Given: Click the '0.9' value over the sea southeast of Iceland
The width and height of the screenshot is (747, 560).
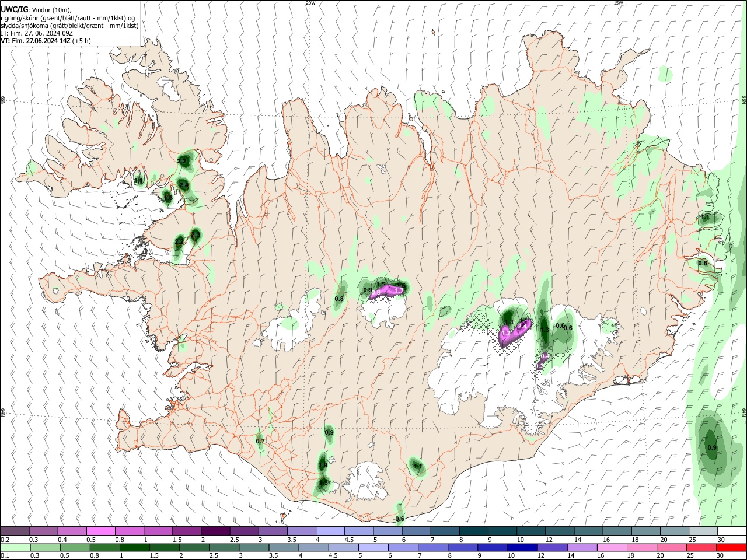Looking at the screenshot, I should coord(711,447).
